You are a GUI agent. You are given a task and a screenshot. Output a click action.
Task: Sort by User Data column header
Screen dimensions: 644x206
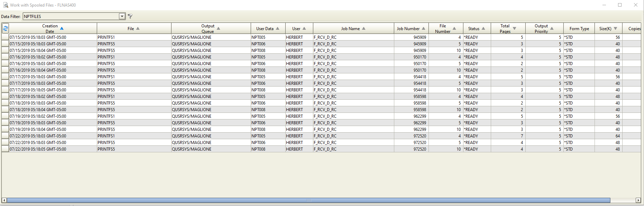[x=268, y=28]
